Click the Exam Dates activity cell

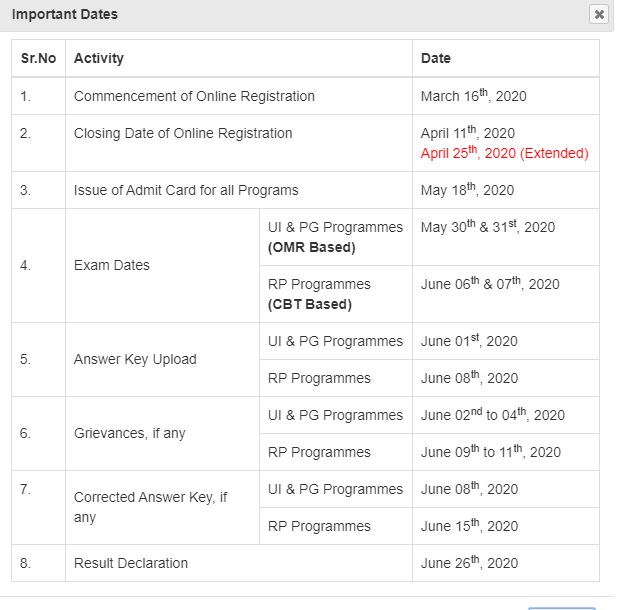(x=112, y=266)
